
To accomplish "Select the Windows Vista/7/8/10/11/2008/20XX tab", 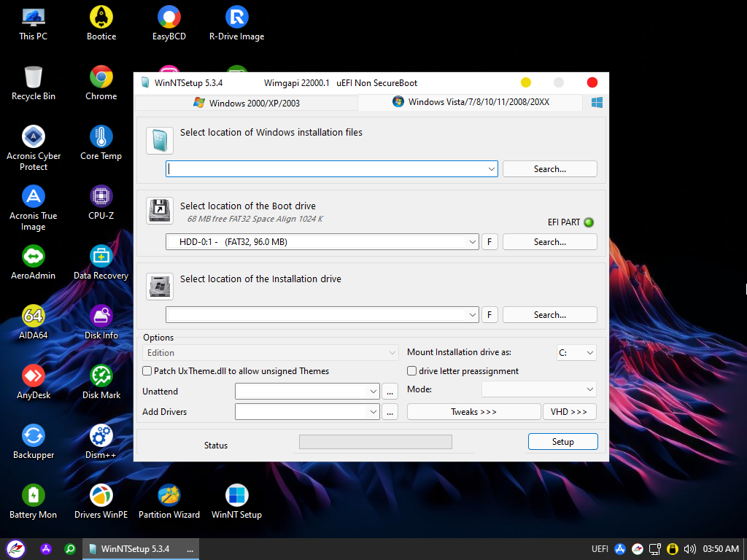I will (x=471, y=102).
